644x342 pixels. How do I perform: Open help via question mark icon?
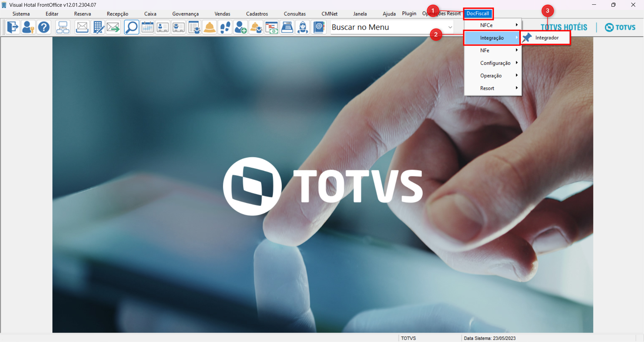pyautogui.click(x=44, y=27)
